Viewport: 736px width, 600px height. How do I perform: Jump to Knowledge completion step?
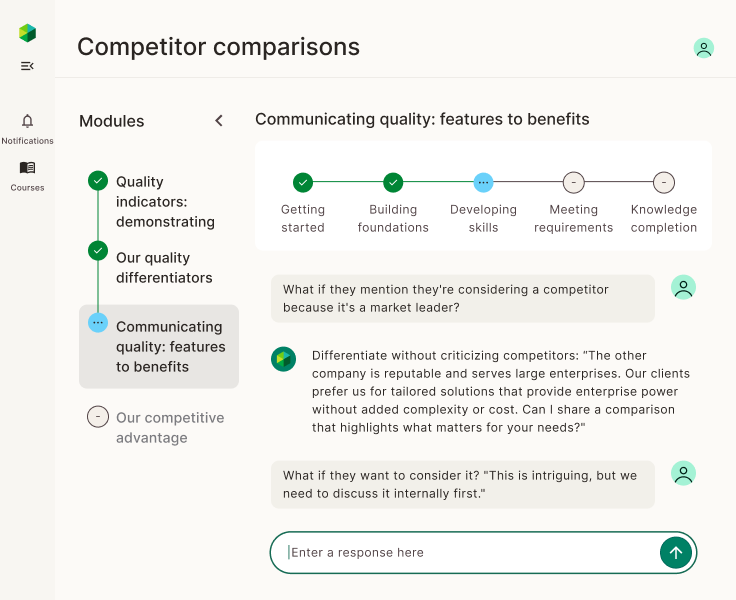point(664,182)
